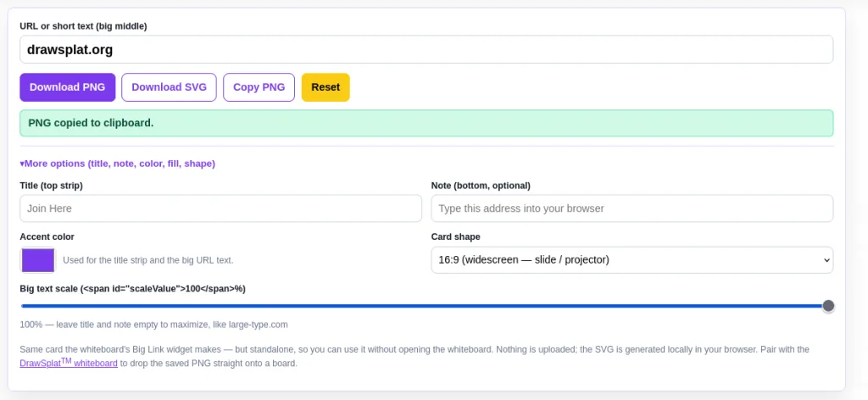Screen dimensions: 868x400
Task: Click the 'Card shape' label
Action: (x=455, y=236)
